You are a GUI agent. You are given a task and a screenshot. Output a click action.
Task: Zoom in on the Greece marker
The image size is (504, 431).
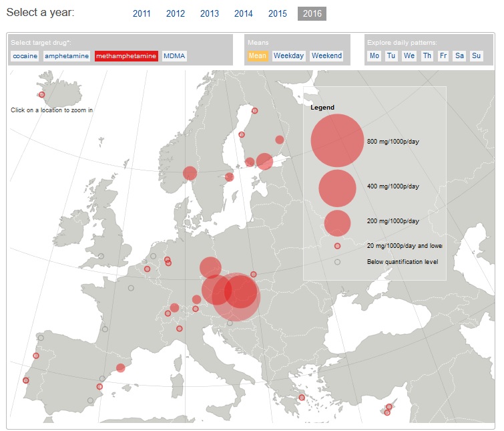(302, 398)
